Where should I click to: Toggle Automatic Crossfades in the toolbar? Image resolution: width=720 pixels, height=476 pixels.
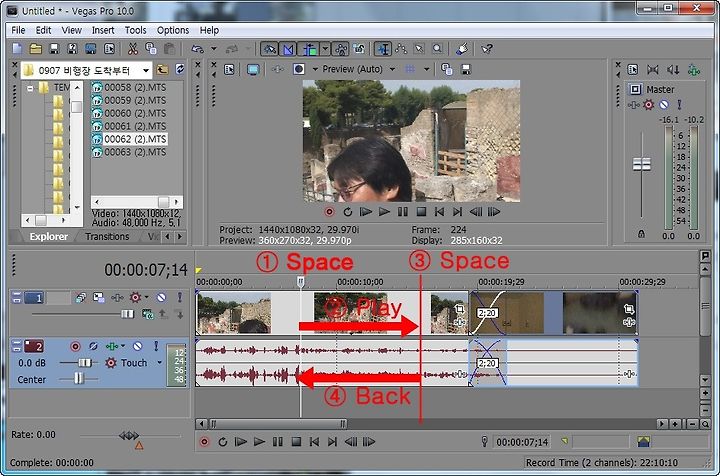click(x=288, y=49)
